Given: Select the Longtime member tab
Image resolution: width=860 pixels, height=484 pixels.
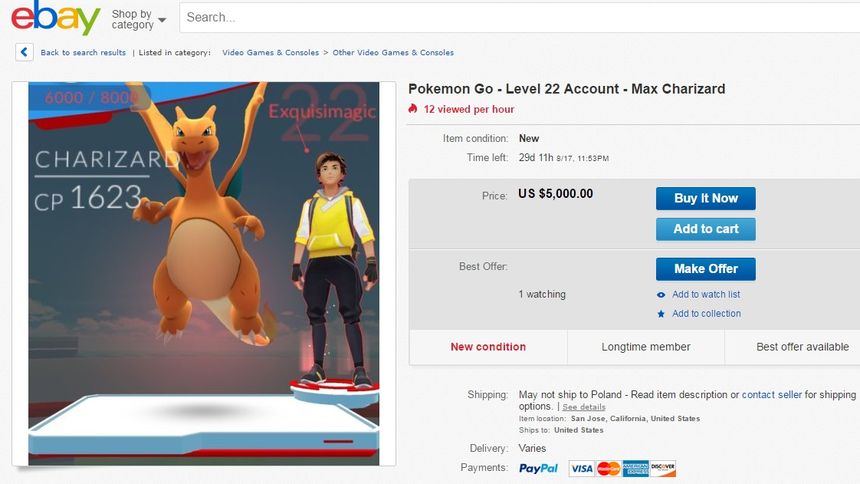Looking at the screenshot, I should [x=646, y=347].
